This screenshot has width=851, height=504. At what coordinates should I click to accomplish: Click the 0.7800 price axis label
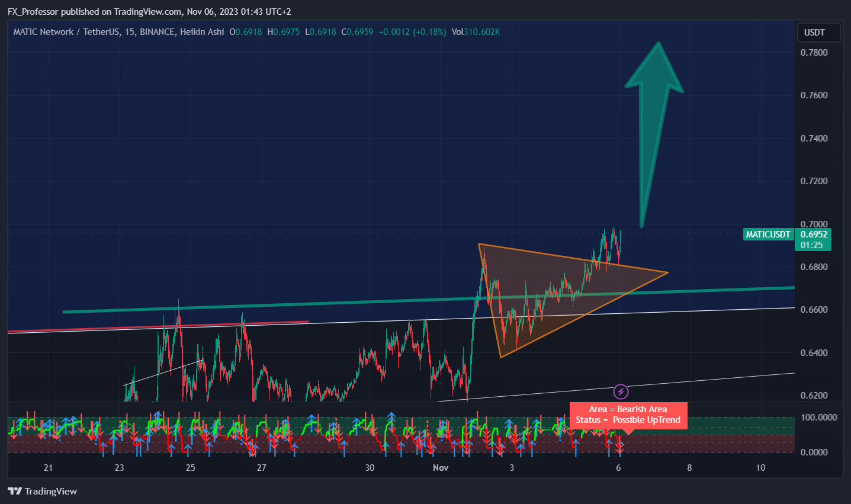click(x=814, y=52)
